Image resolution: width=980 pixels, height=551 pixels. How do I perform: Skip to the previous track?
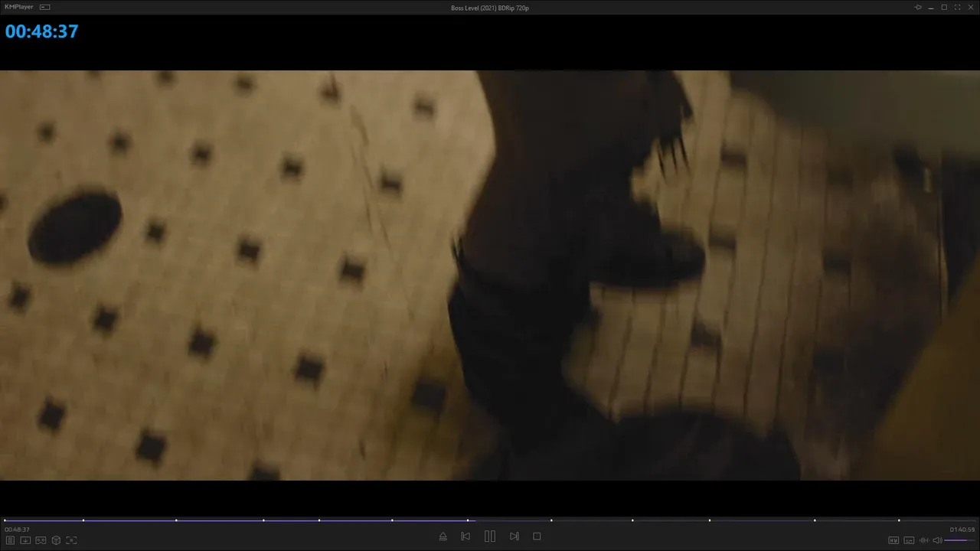coord(465,536)
